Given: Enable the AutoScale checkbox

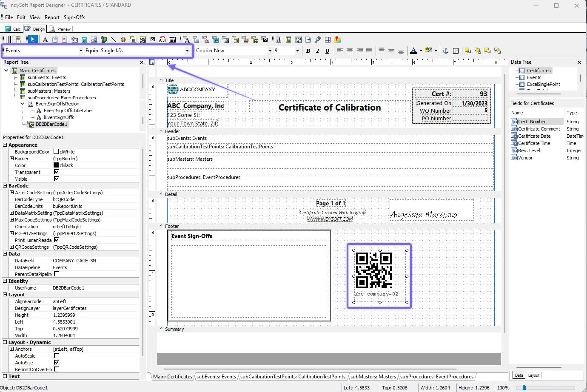Looking at the screenshot, I should point(56,356).
